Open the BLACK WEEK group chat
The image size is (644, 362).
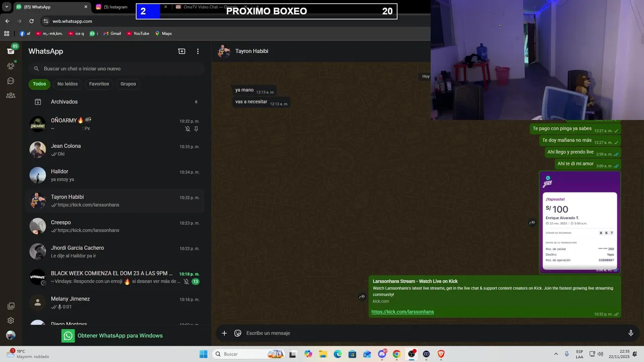pos(117,277)
